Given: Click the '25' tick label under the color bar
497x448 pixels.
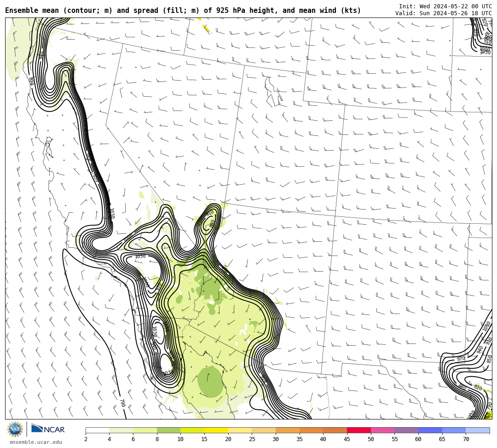Looking at the screenshot, I should [252, 439].
